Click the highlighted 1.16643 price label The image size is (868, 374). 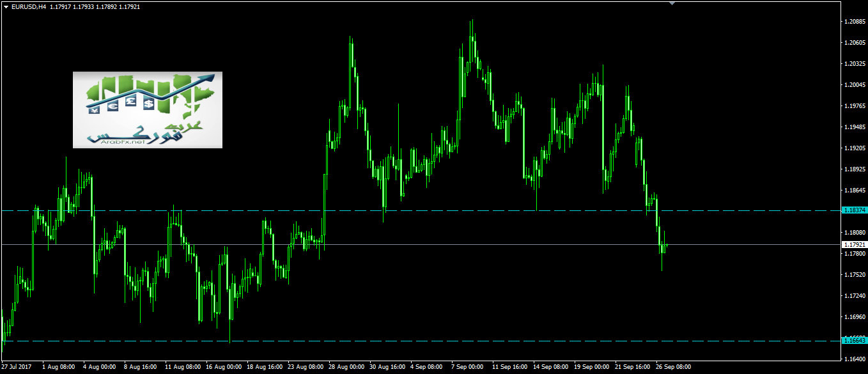(x=855, y=341)
